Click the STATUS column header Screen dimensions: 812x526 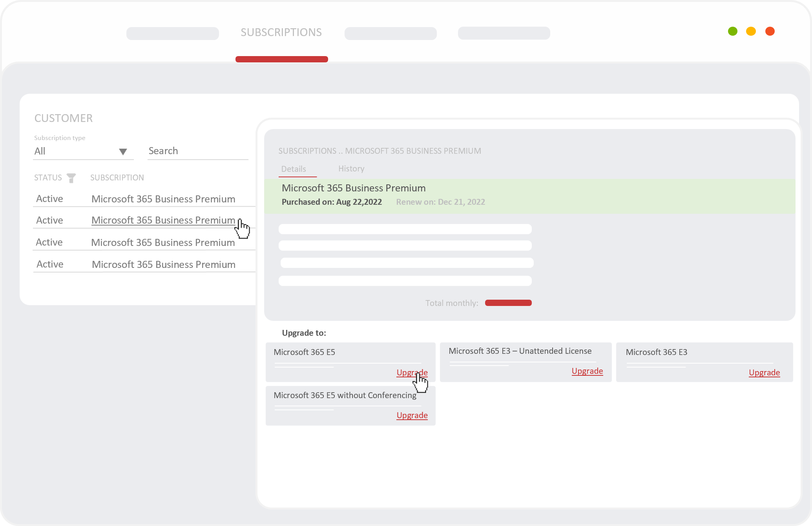(x=48, y=178)
